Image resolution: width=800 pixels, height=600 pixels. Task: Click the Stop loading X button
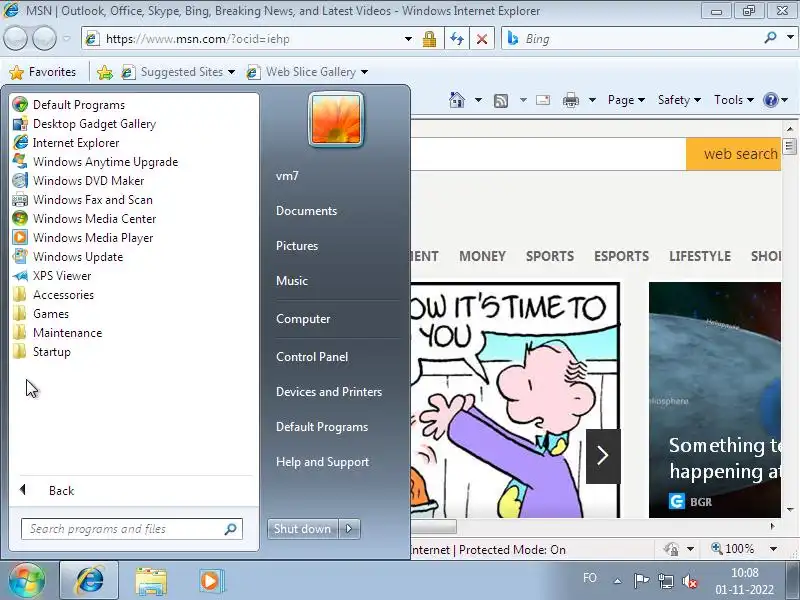click(482, 39)
